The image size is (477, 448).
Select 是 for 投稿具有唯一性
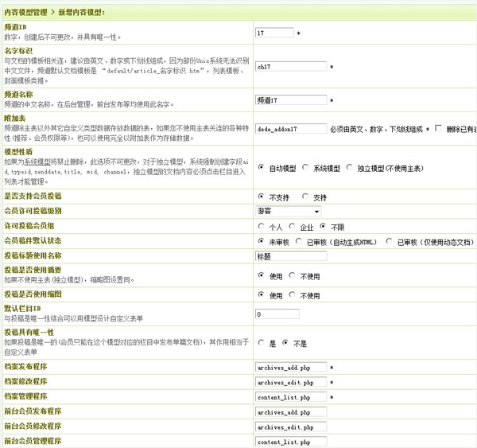point(262,343)
